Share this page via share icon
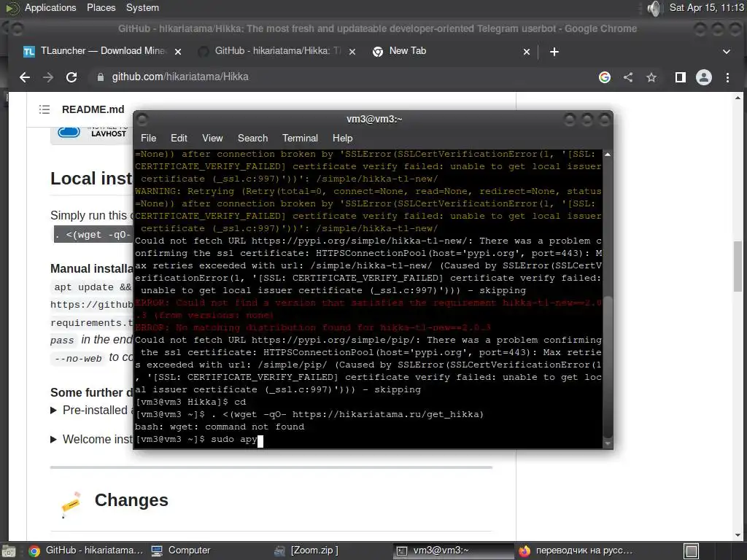This screenshot has width=747, height=560. pos(628,77)
